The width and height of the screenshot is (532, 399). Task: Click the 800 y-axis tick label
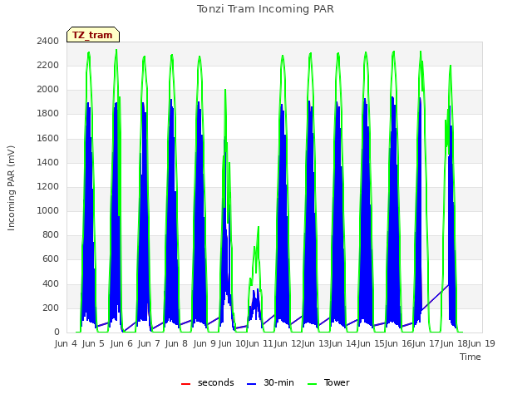[x=51, y=235]
